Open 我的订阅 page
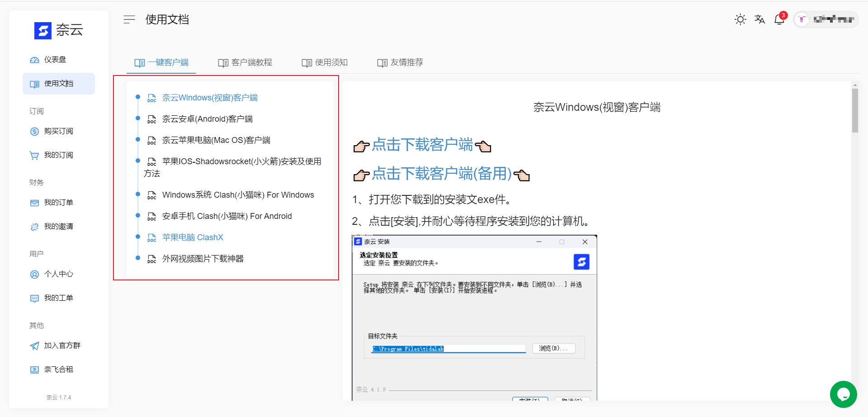Screen dimensions: 868x417 pos(59,155)
